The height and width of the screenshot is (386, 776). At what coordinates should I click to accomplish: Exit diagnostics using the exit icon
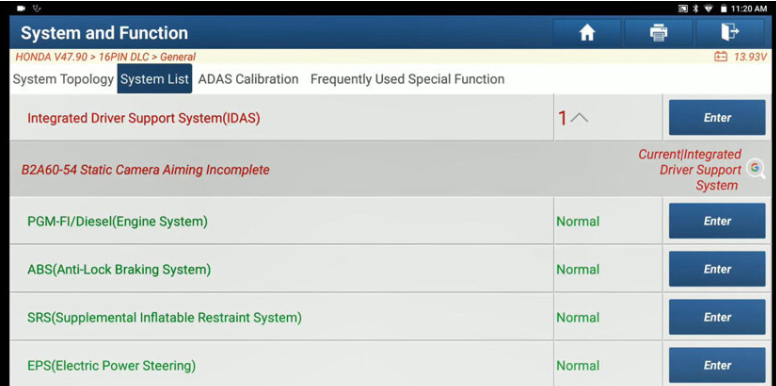pos(730,33)
